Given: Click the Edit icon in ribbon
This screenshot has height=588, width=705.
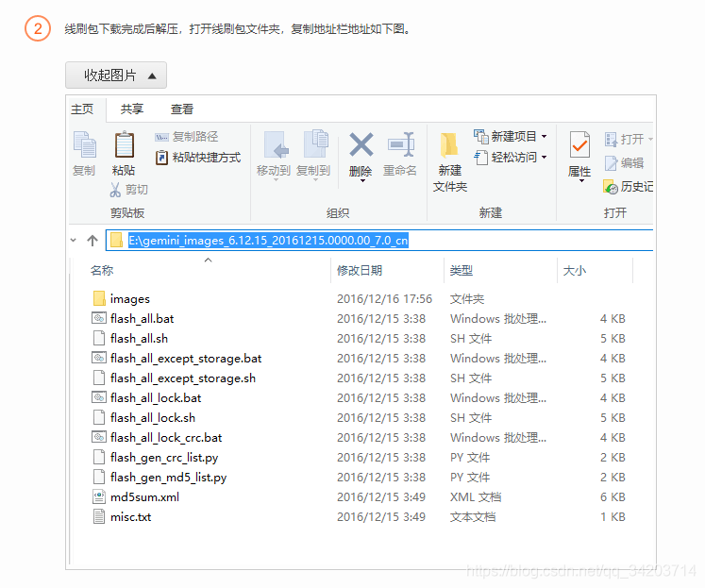Looking at the screenshot, I should [611, 162].
